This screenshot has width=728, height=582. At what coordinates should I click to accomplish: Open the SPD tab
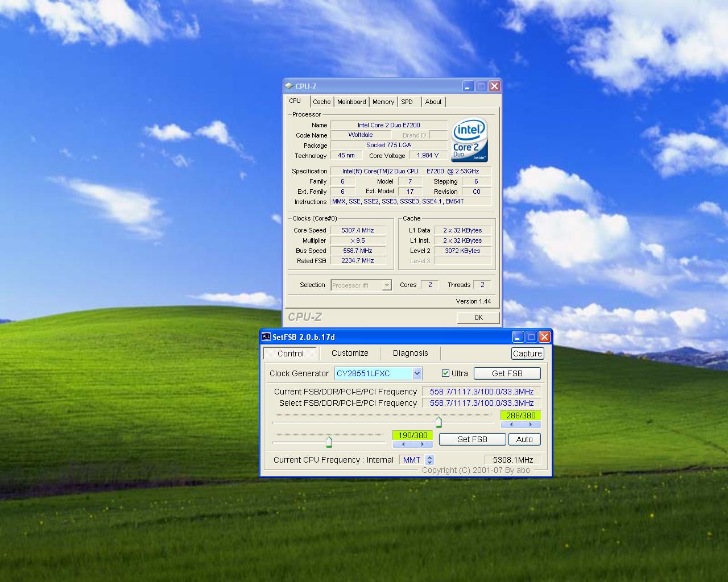pos(407,102)
